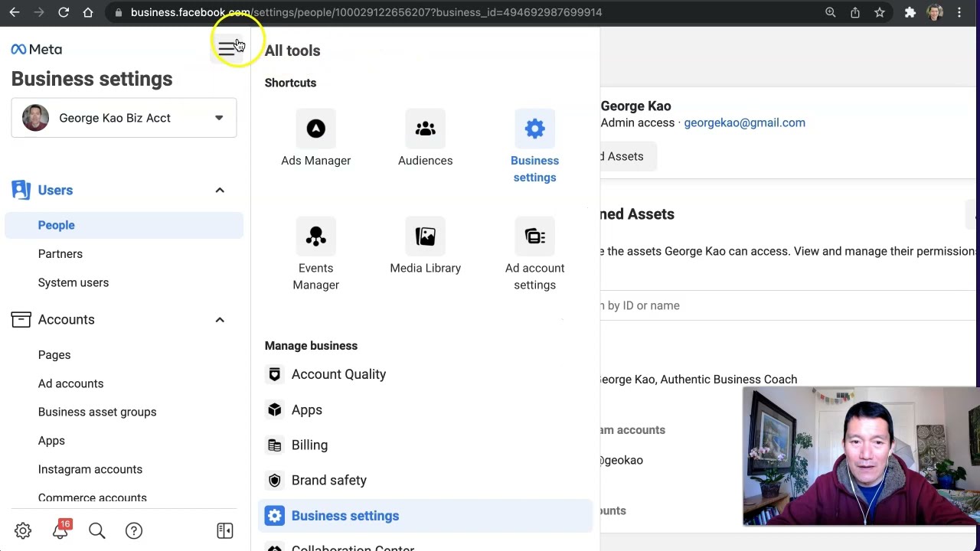Click the webcam video thumbnail
Image resolution: width=980 pixels, height=551 pixels.
(x=861, y=456)
